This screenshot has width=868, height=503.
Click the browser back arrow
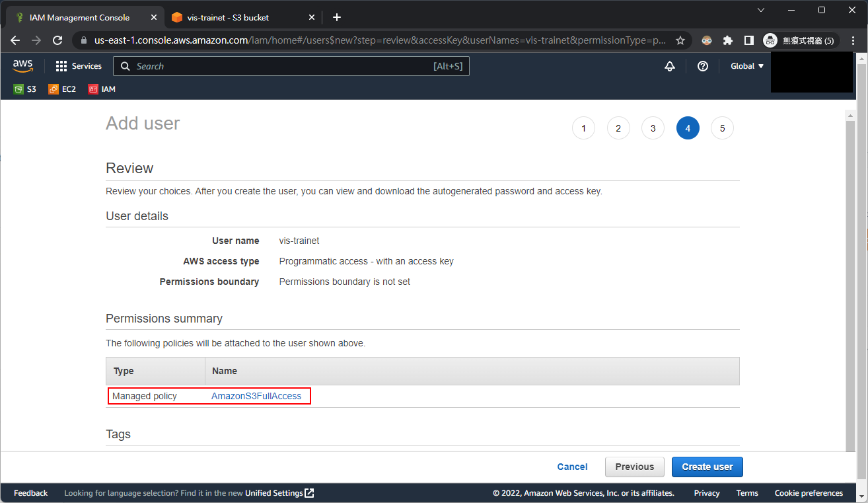[15, 40]
